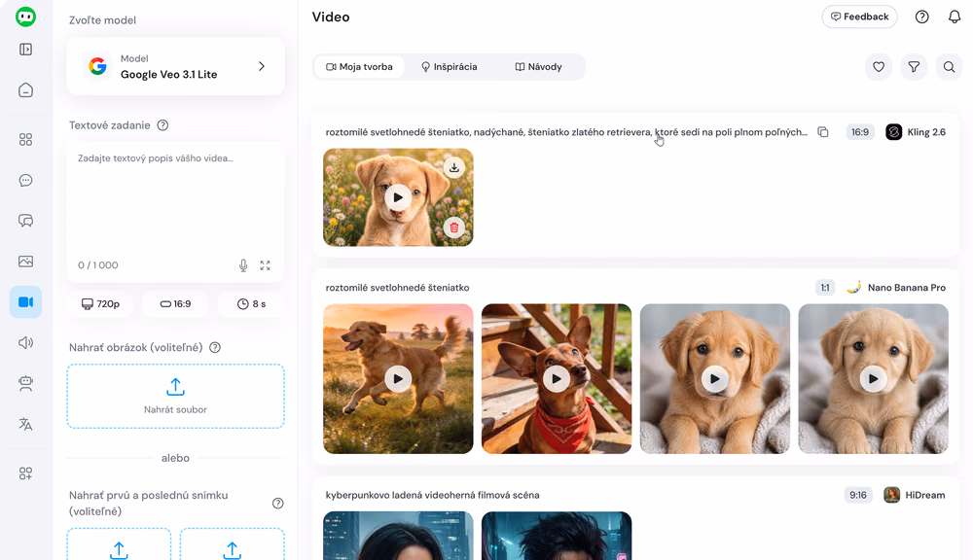Play the puppy in flower field video
Viewport: 973px width, 560px height.
398,197
